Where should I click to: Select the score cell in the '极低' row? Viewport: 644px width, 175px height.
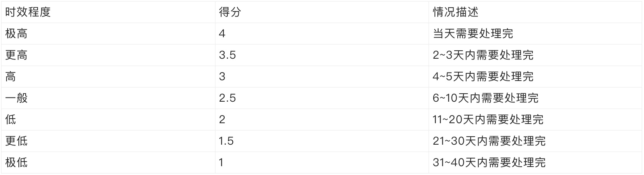coord(221,163)
